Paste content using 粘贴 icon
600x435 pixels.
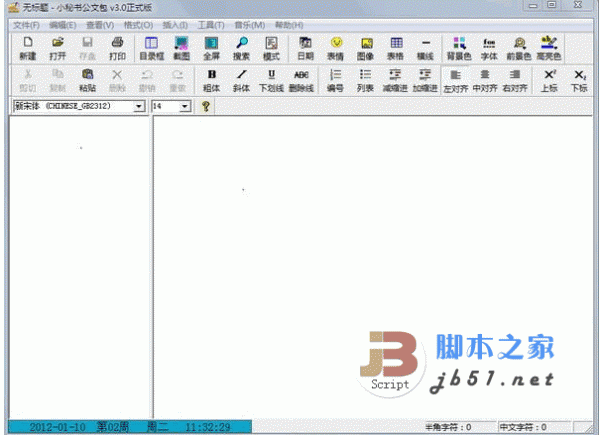(x=87, y=80)
